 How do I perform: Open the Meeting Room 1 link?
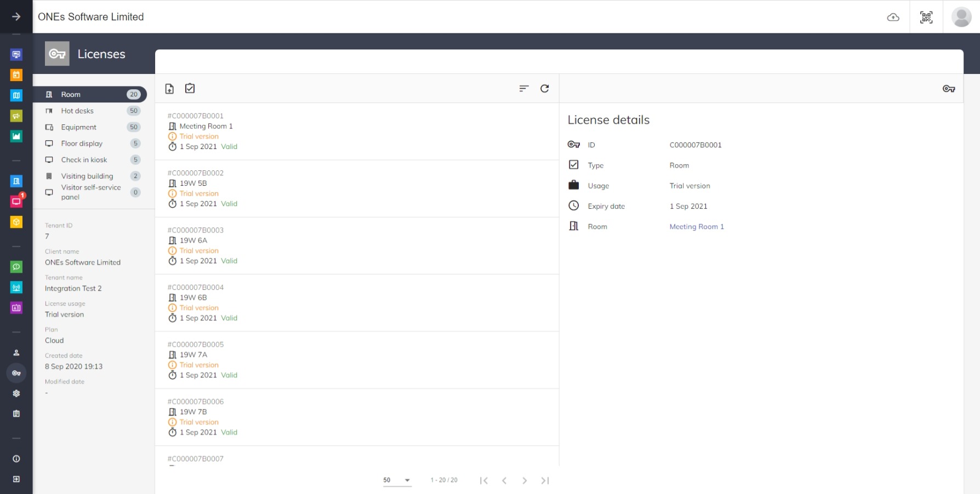click(x=696, y=227)
